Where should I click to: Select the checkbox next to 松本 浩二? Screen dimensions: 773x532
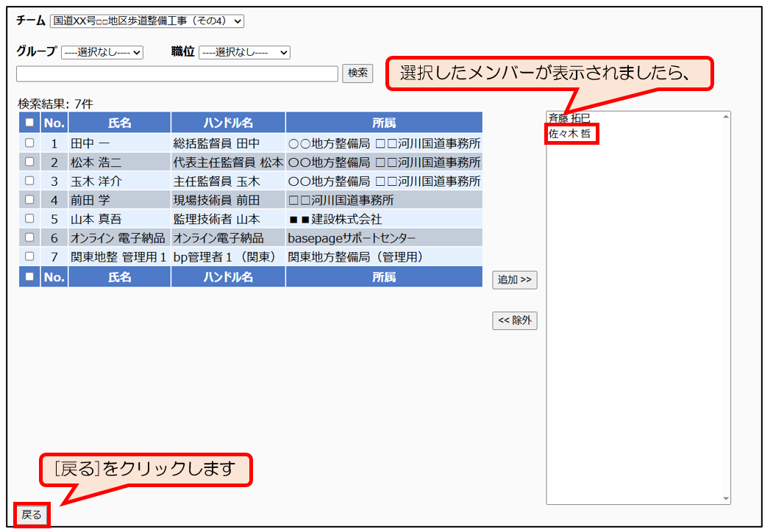click(29, 162)
